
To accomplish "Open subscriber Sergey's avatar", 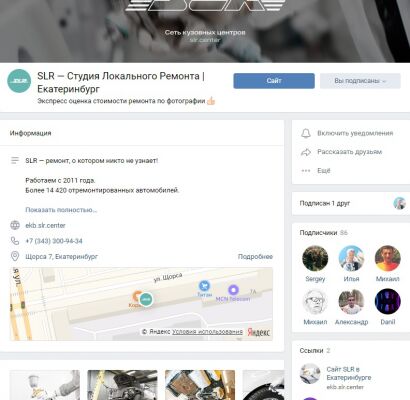I will 315,258.
